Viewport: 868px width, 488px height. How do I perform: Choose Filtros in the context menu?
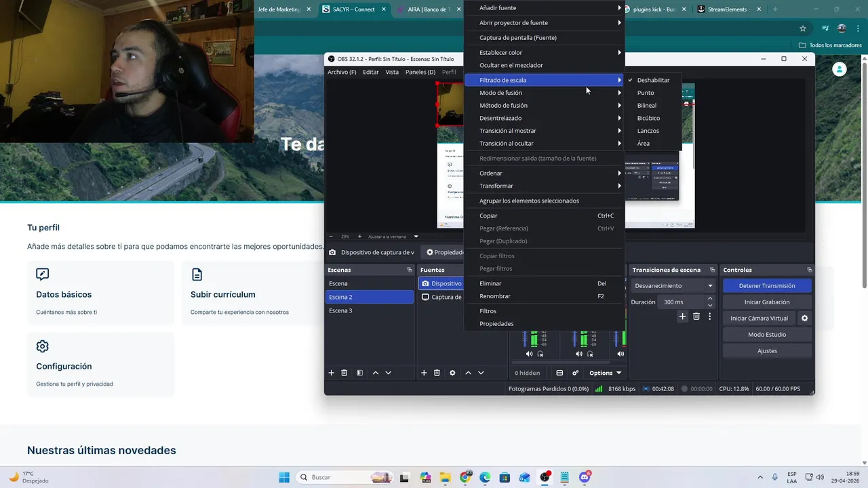click(544, 311)
